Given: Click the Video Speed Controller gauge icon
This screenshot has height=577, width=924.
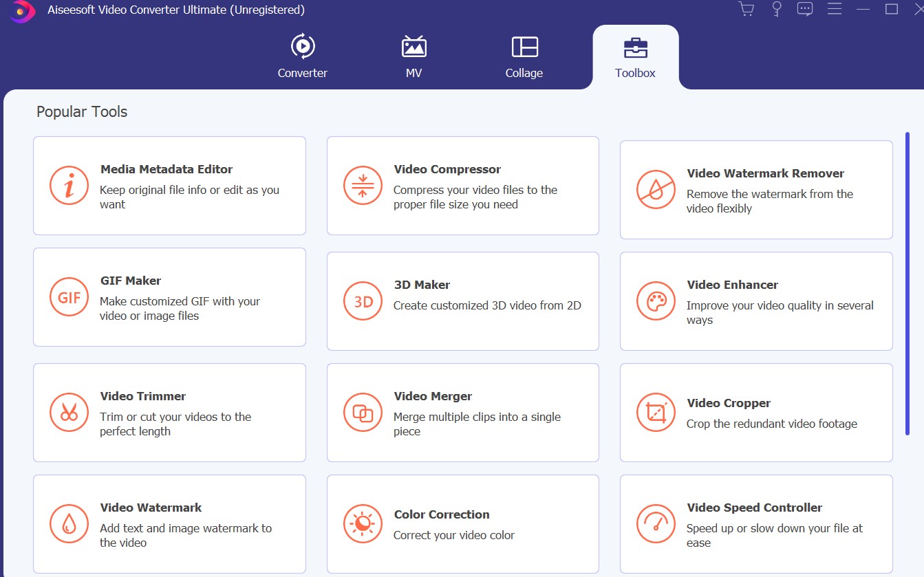Looking at the screenshot, I should click(x=656, y=523).
